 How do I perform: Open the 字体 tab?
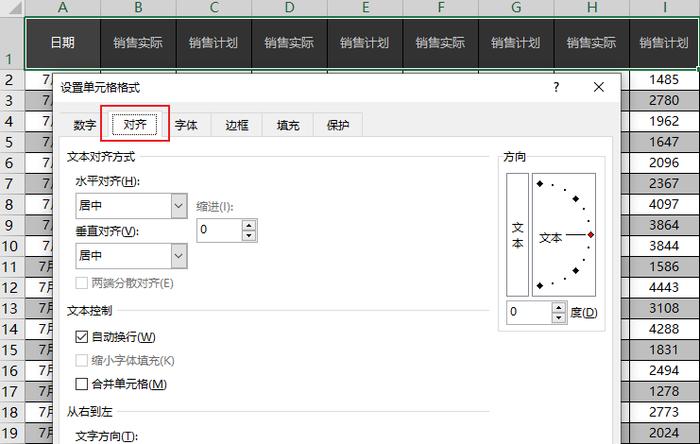pyautogui.click(x=186, y=125)
